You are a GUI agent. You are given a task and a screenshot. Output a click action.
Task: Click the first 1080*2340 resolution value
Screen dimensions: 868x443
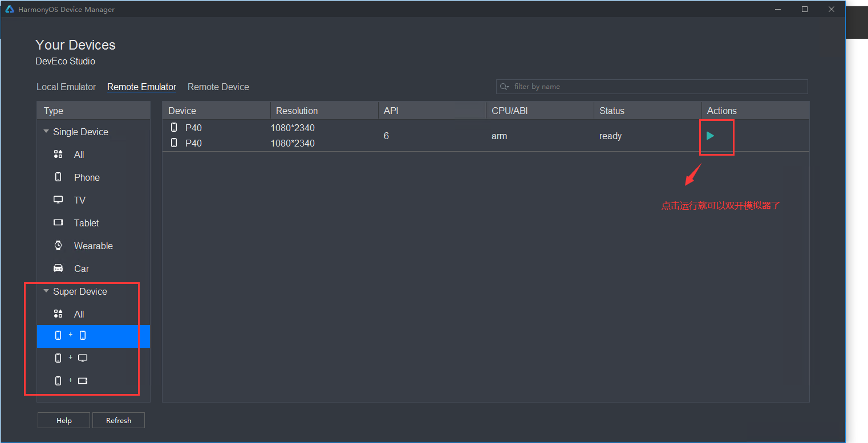click(x=293, y=128)
